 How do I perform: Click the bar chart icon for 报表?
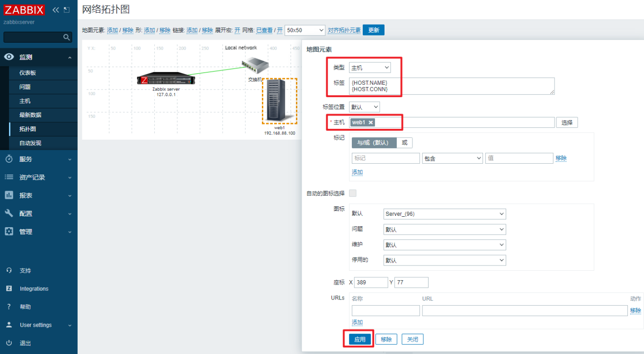click(x=9, y=195)
